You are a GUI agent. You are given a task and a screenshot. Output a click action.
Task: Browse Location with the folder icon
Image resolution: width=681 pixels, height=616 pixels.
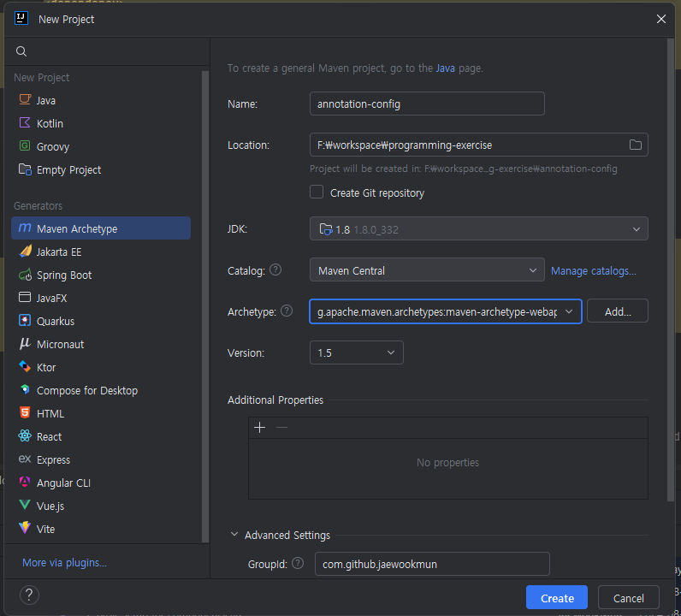[636, 145]
